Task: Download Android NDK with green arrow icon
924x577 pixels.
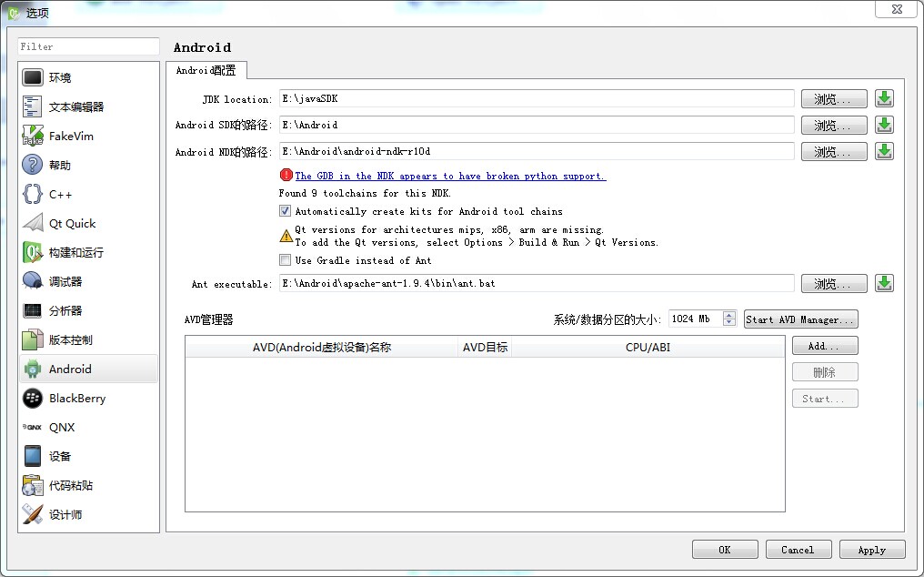Action: pyautogui.click(x=884, y=152)
